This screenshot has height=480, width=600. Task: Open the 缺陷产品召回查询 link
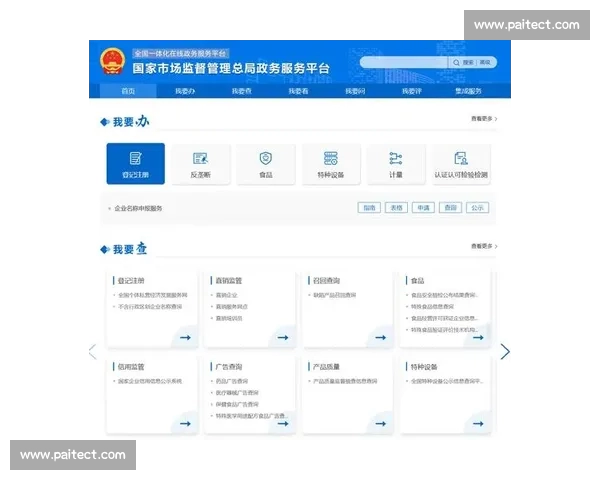pos(335,295)
